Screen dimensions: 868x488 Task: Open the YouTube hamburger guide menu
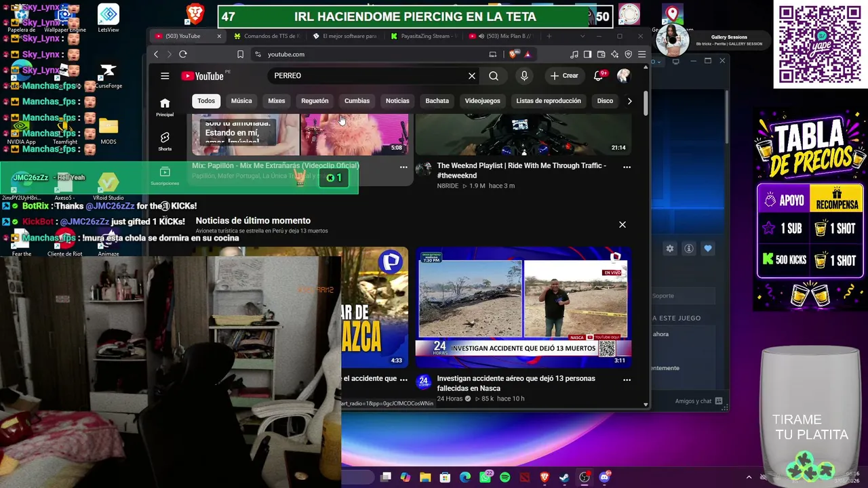coord(165,76)
